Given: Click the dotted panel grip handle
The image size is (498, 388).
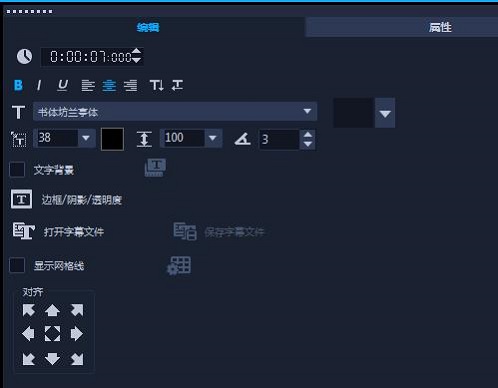Looking at the screenshot, I should (29, 12).
